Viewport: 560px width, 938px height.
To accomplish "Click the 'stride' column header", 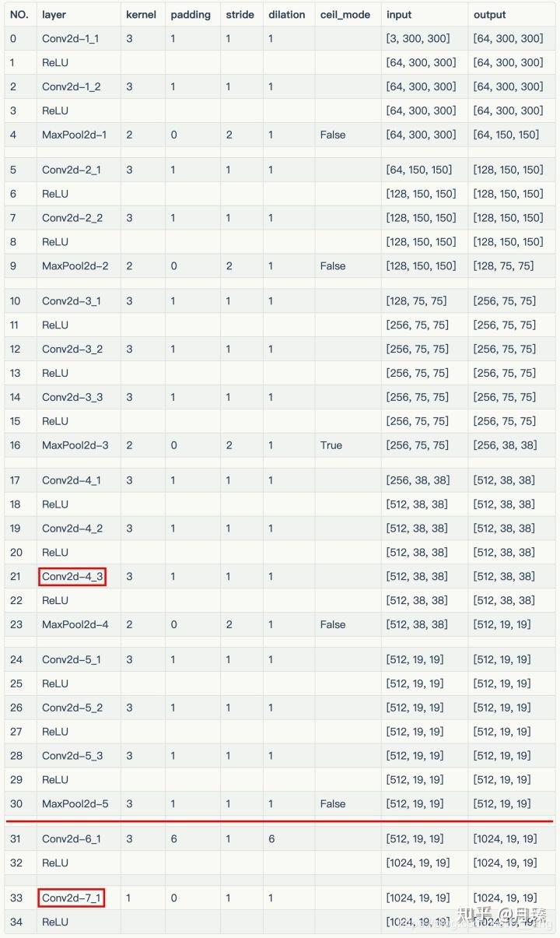I will tap(239, 15).
